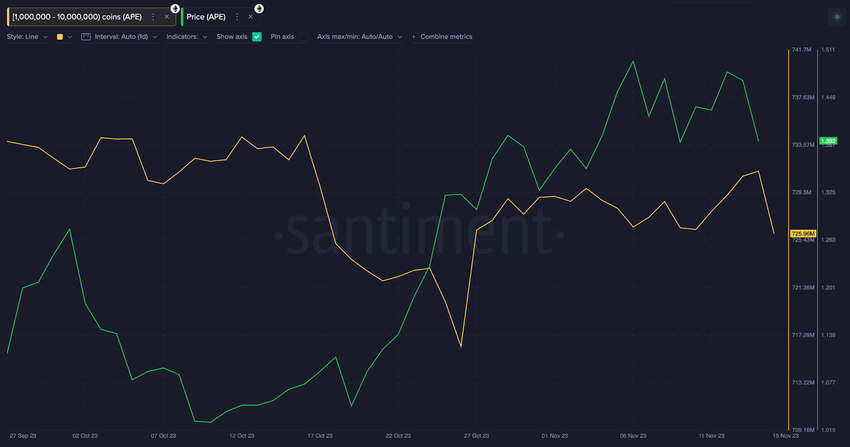Uncheck the Show axis checkbox
850x447 pixels.
(257, 37)
